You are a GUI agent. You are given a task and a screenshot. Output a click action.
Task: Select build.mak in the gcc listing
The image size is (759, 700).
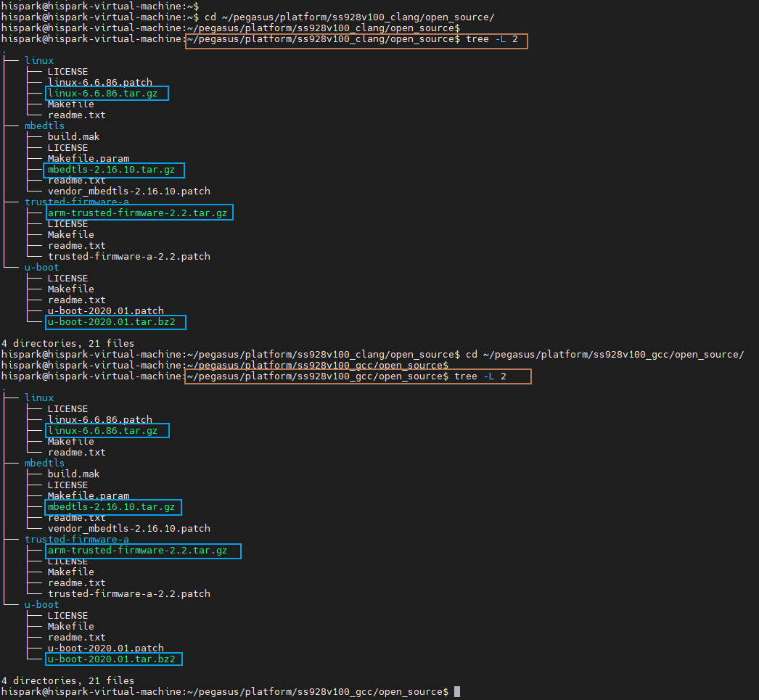73,474
